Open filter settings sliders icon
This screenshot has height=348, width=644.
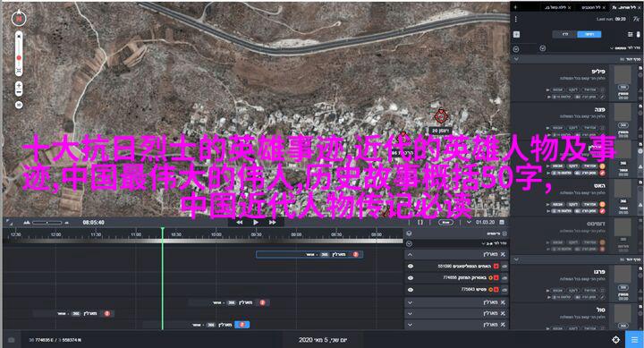pos(630,35)
